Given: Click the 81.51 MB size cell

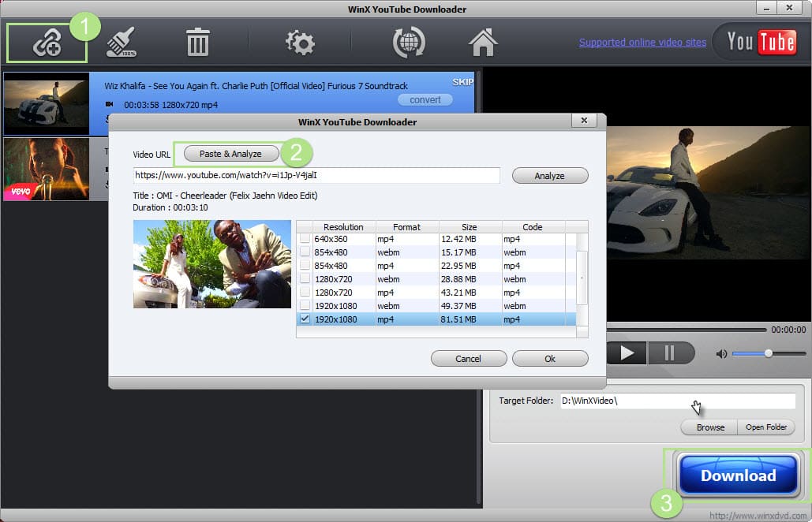Looking at the screenshot, I should coord(458,319).
